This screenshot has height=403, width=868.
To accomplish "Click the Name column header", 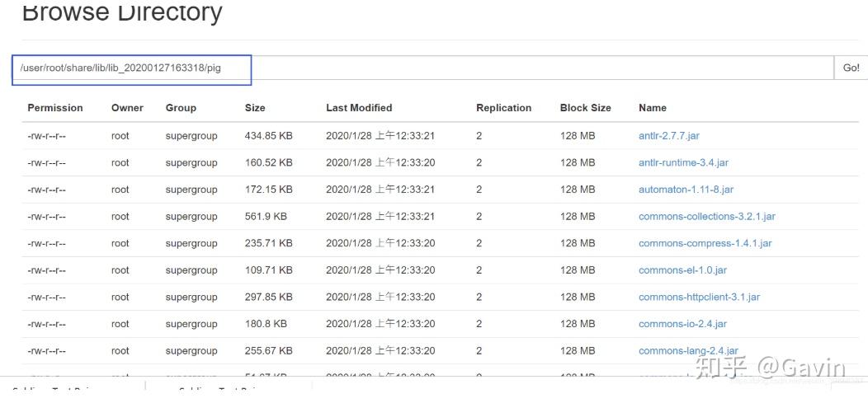I will click(x=652, y=108).
